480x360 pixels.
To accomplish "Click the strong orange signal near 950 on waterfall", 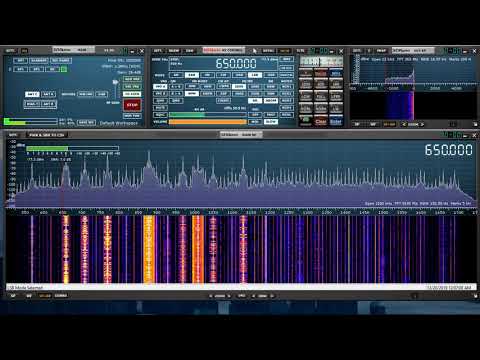I will click(149, 249).
